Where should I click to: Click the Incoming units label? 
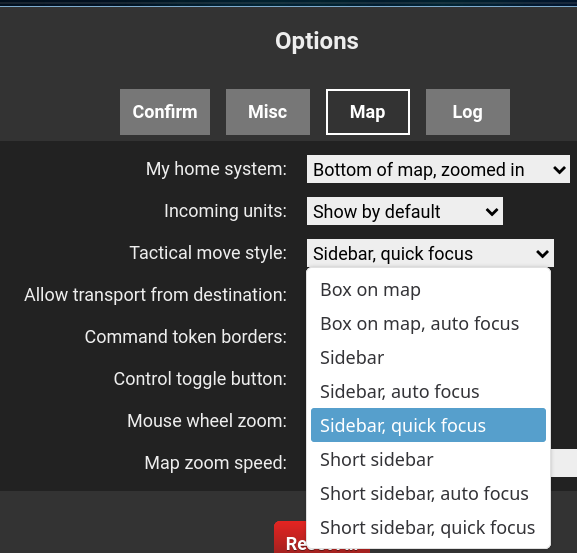tap(226, 211)
